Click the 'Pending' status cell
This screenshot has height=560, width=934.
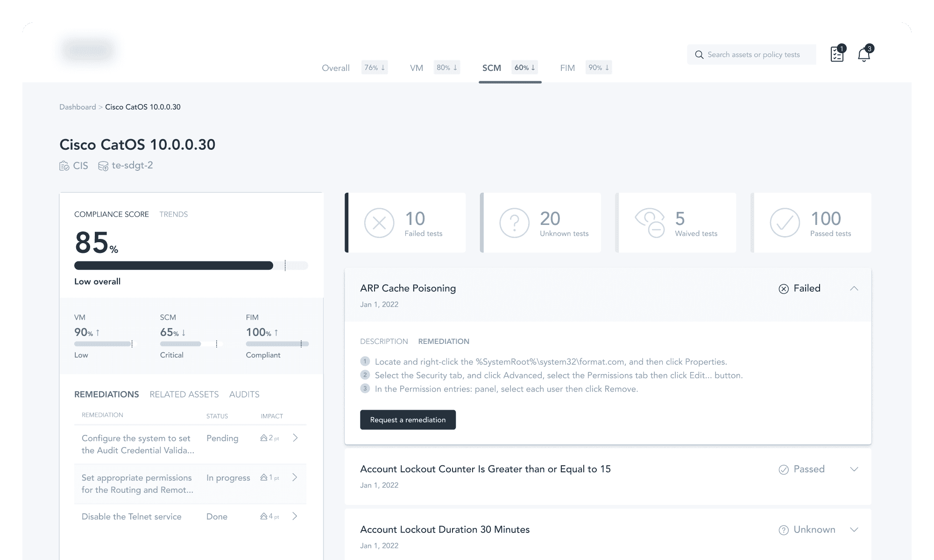[x=222, y=438]
